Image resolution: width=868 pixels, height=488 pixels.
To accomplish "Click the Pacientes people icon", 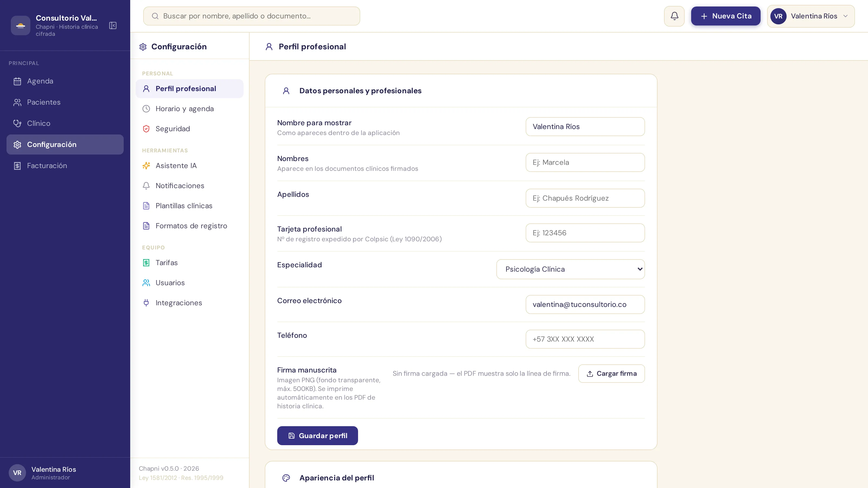I will pos(18,102).
